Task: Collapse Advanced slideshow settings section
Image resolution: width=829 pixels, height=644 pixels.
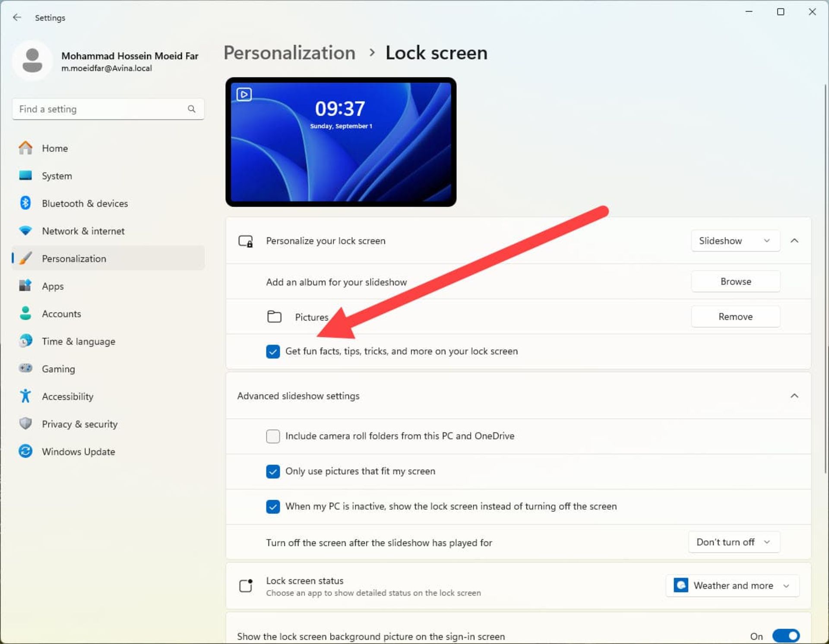Action: point(794,396)
